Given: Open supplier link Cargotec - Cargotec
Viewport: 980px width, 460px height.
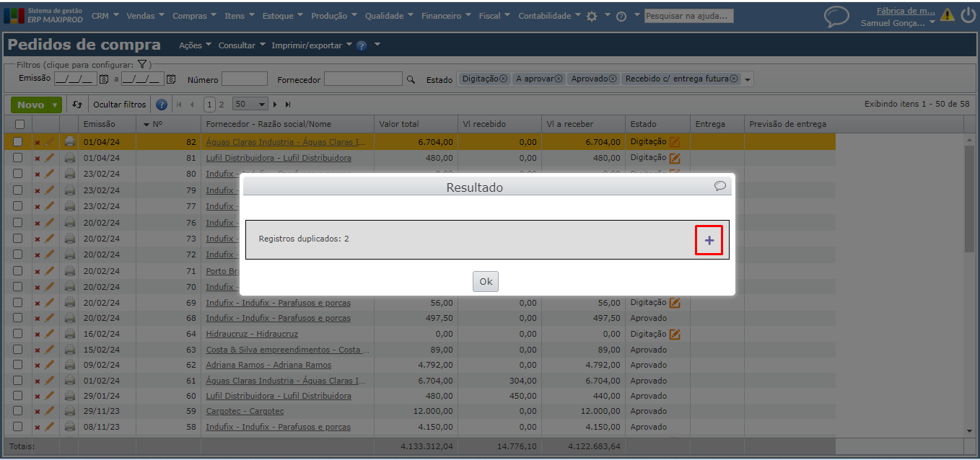Looking at the screenshot, I should point(245,411).
